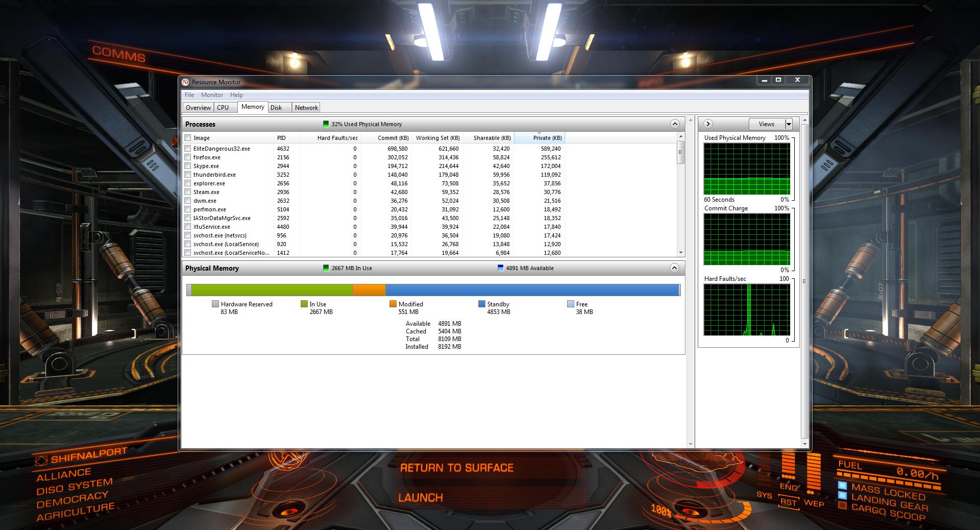Open the Monitor menu
Screen dimensions: 980x530
[212, 95]
